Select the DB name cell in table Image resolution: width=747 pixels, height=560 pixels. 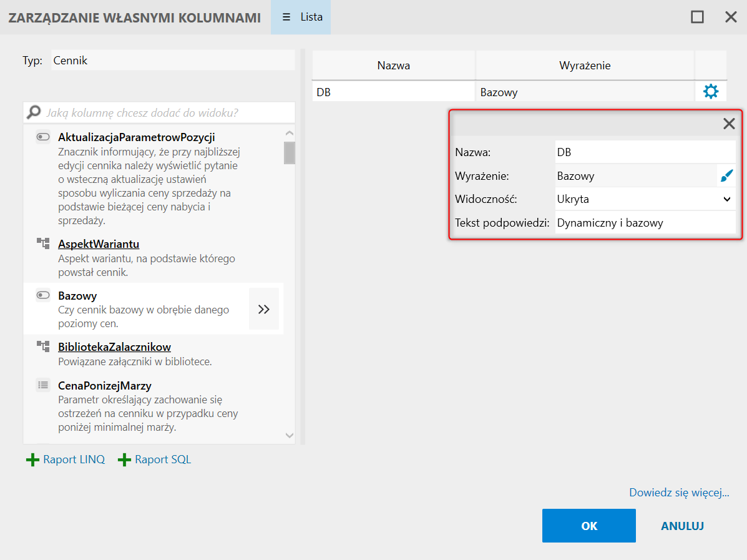[394, 92]
